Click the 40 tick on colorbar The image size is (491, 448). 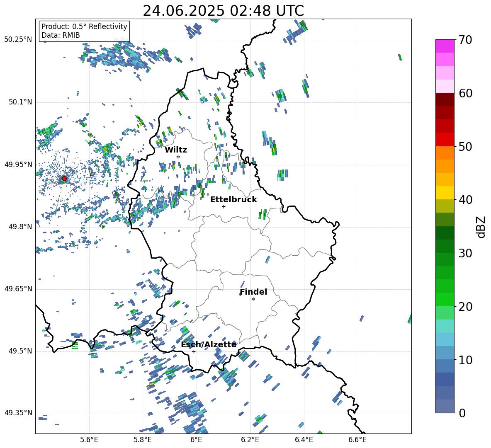tap(465, 200)
